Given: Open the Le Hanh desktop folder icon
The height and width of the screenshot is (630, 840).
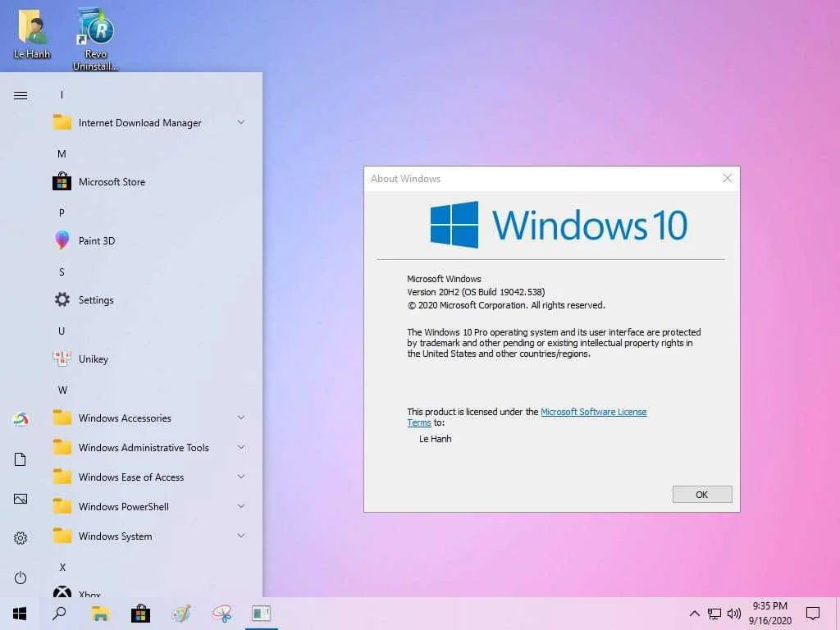Looking at the screenshot, I should pyautogui.click(x=32, y=33).
